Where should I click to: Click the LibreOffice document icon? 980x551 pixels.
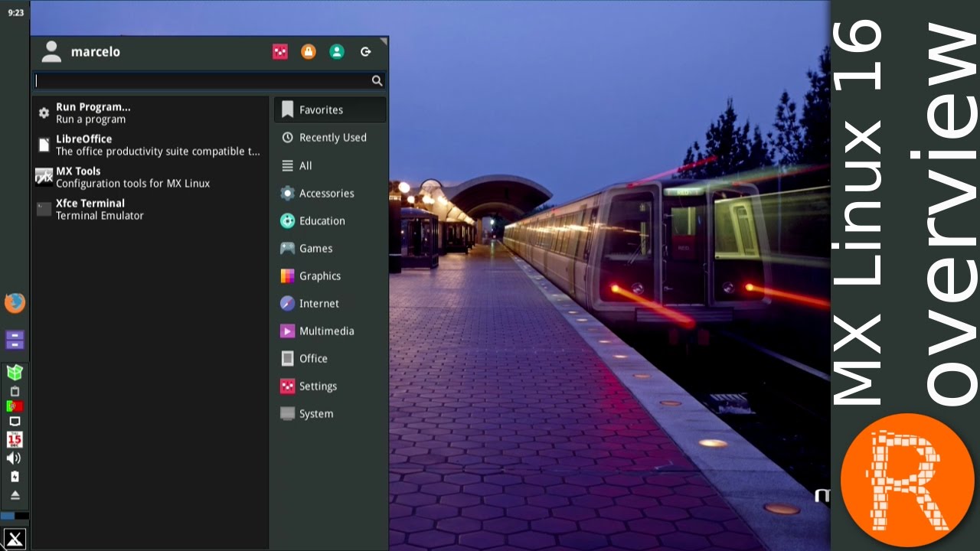pos(44,145)
